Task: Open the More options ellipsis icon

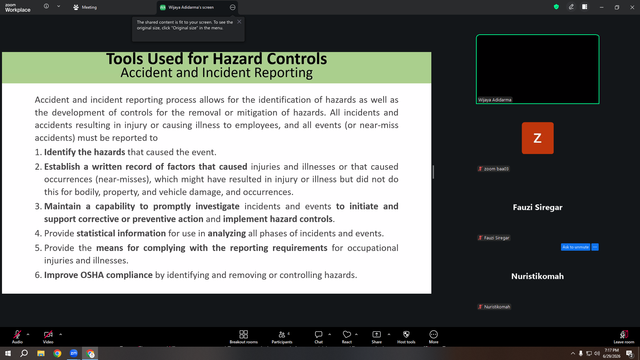Action: [x=433, y=335]
